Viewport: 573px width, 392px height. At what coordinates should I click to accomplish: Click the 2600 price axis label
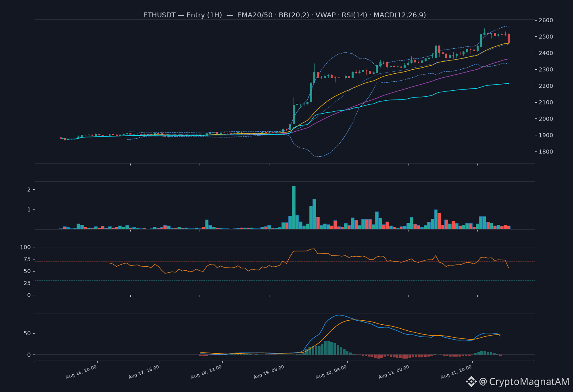[545, 20]
